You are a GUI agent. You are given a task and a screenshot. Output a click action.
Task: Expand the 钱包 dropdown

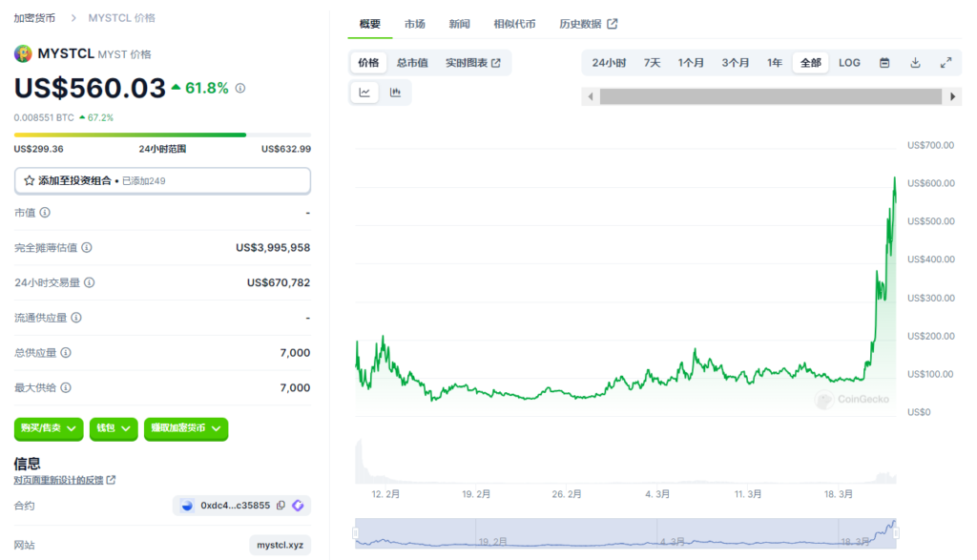click(x=114, y=428)
